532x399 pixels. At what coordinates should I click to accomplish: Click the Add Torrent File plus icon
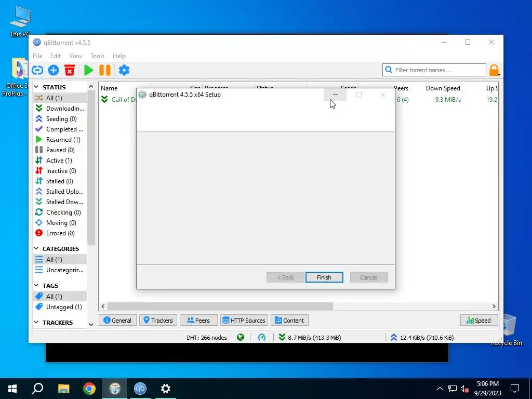(x=54, y=70)
